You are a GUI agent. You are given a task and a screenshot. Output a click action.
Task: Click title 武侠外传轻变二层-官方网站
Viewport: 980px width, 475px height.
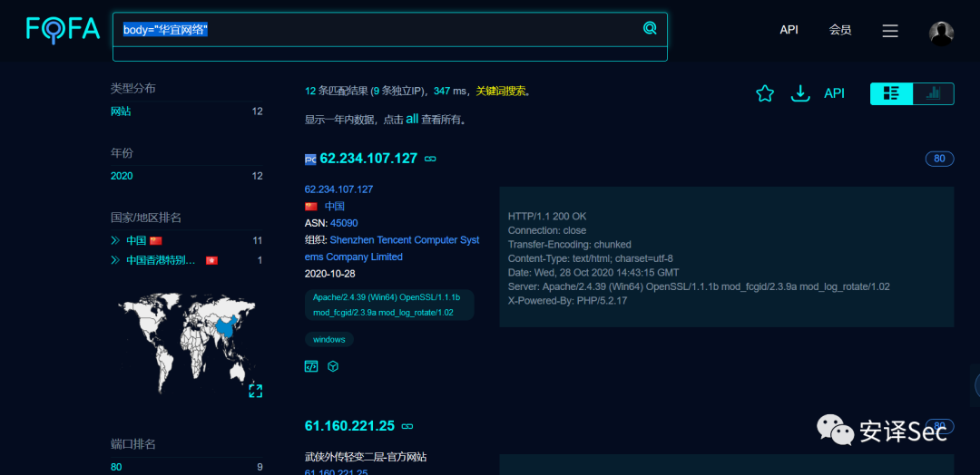366,457
